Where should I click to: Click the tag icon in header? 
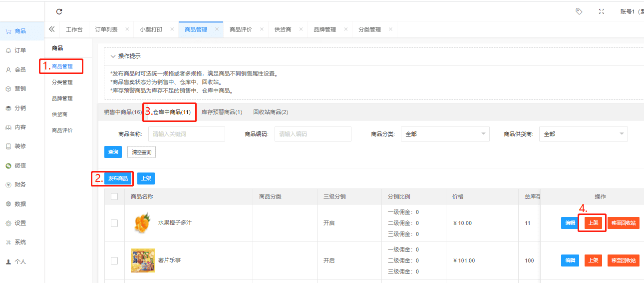click(x=579, y=11)
